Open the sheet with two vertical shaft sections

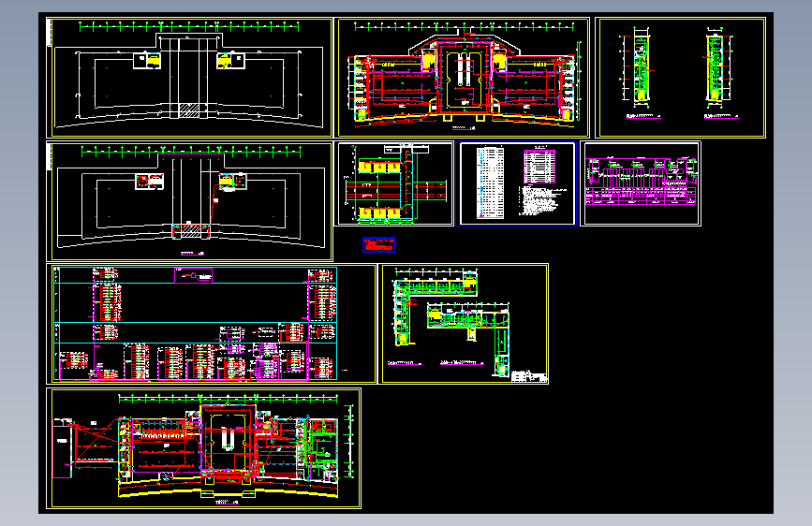click(x=681, y=78)
